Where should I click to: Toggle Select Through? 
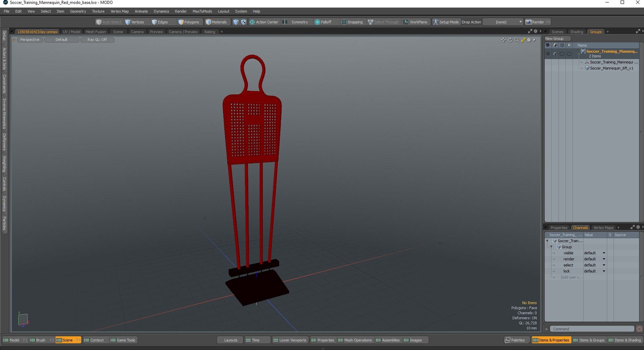tap(383, 22)
